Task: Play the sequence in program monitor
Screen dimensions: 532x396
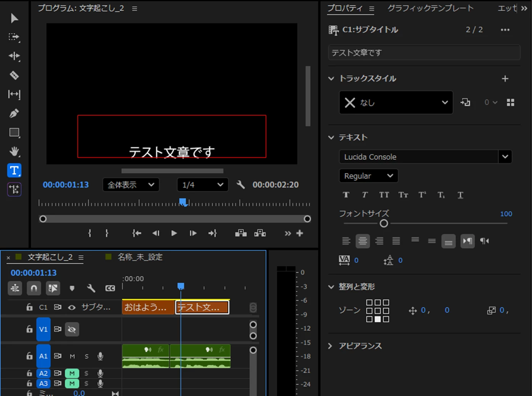Action: (174, 233)
